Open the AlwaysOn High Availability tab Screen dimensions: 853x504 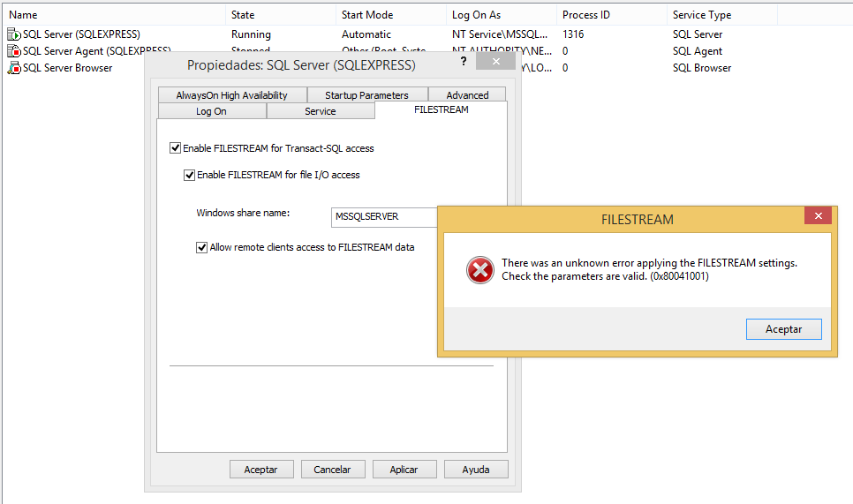click(x=232, y=95)
